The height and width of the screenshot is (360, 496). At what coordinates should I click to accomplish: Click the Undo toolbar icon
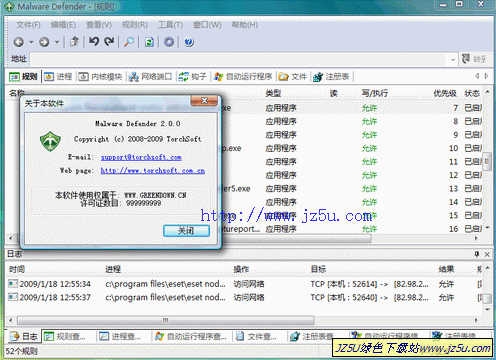[94, 42]
